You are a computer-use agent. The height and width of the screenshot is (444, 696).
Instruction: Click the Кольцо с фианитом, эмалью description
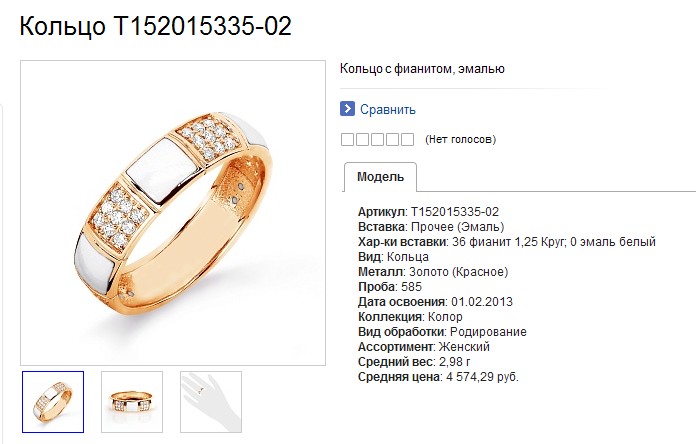pos(422,69)
